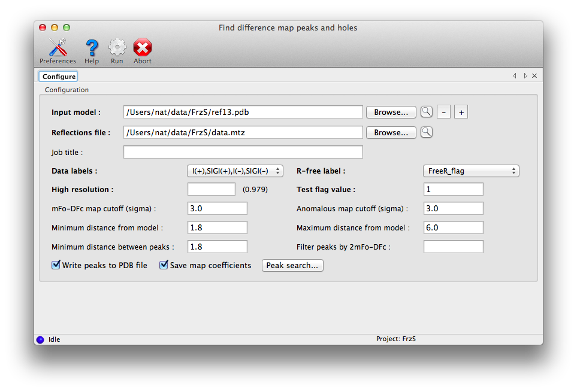Image resolution: width=577 pixels, height=392 pixels.
Task: Click inside the Job title field
Action: (243, 151)
